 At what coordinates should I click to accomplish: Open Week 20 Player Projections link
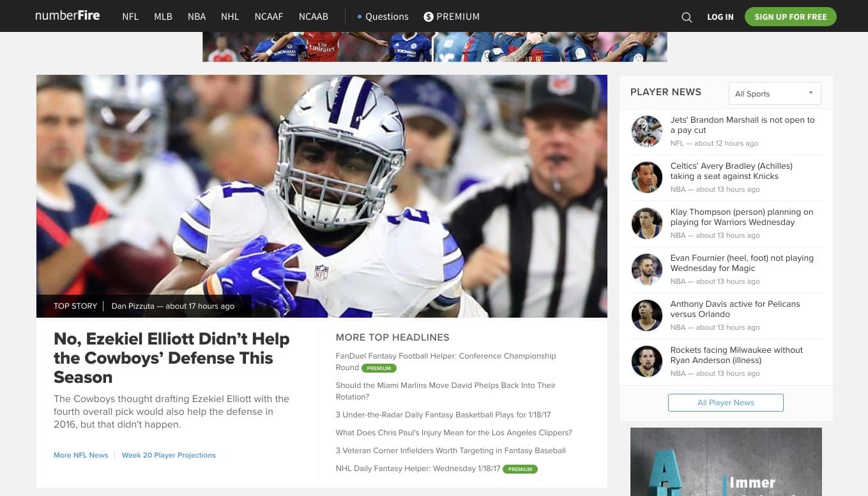169,455
